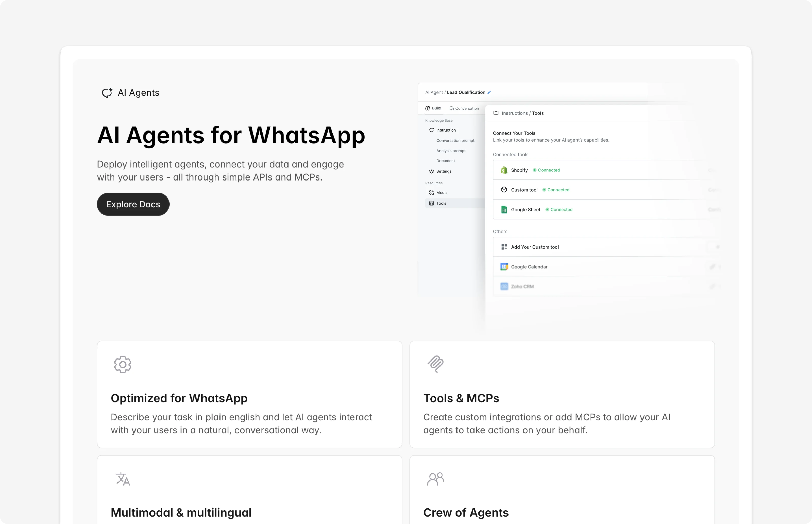Image resolution: width=812 pixels, height=524 pixels.
Task: Click the people icon above Crew of Agents
Action: 435,479
